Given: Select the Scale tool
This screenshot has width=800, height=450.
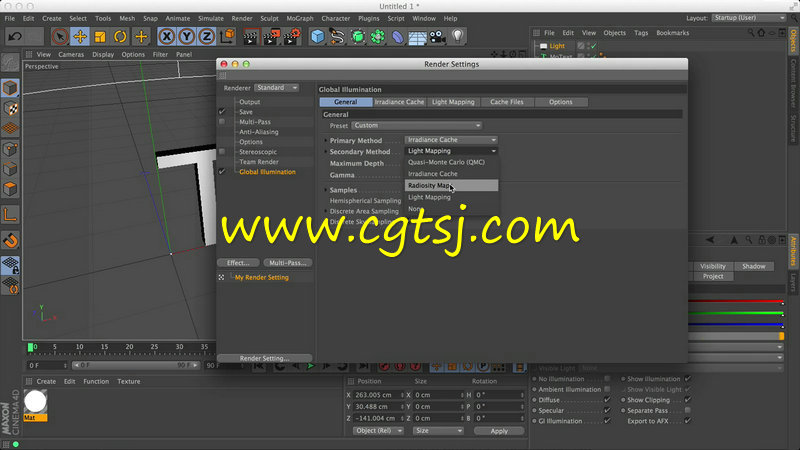Looking at the screenshot, I should tap(100, 36).
